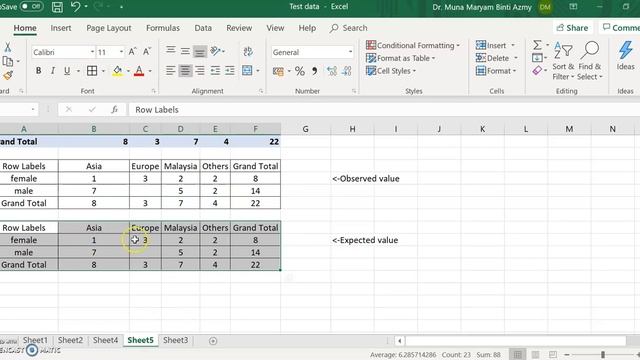Click the Delete cells button
Image resolution: width=640 pixels, height=360 pixels.
coord(493,58)
